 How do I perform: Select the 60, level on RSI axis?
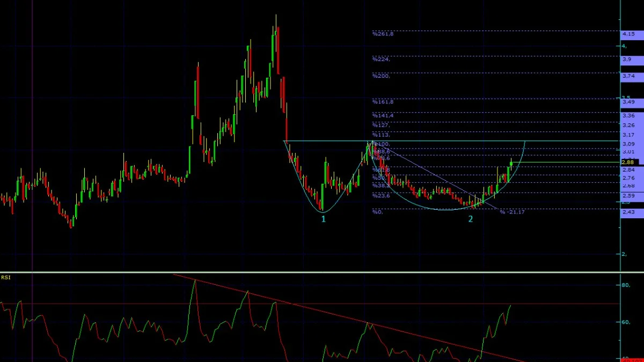click(626, 322)
